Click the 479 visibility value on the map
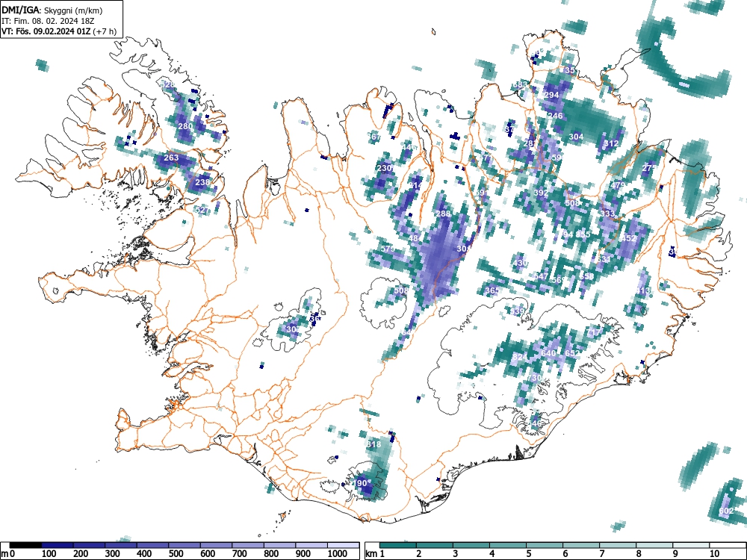Image resolution: width=747 pixels, height=560 pixels. (x=618, y=185)
